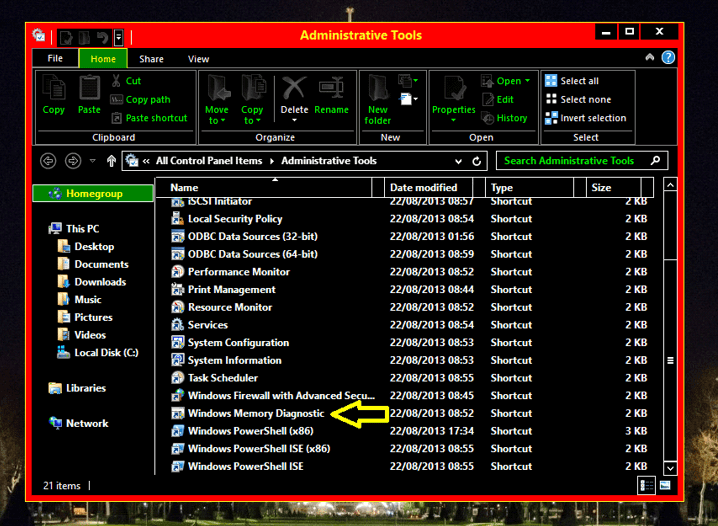This screenshot has width=718, height=526.
Task: Expand the Copy to dropdown
Action: tap(252, 121)
